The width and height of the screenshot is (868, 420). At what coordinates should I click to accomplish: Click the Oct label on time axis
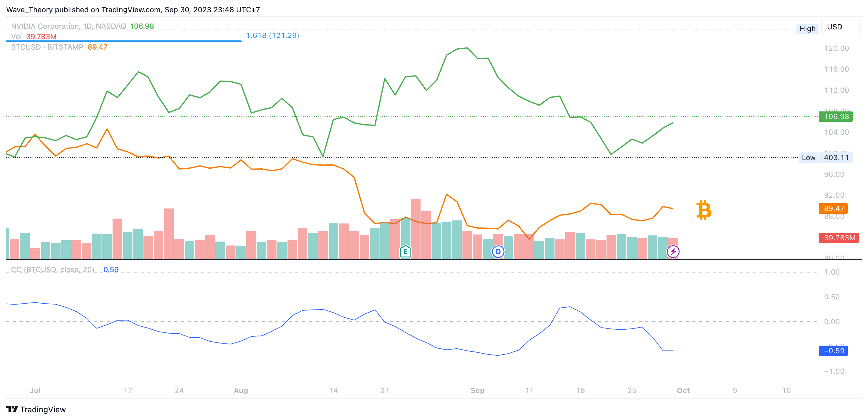[683, 390]
